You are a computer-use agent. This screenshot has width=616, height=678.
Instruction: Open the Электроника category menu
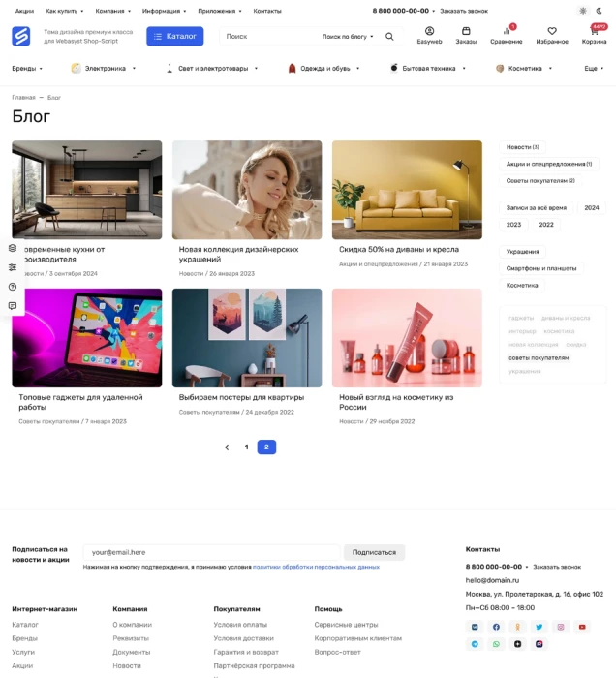[x=104, y=69]
